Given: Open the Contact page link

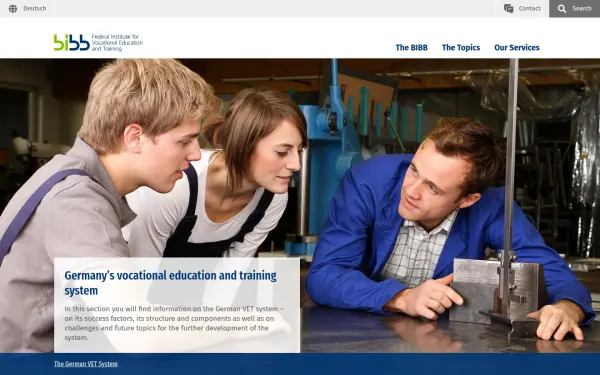Looking at the screenshot, I should tap(530, 8).
